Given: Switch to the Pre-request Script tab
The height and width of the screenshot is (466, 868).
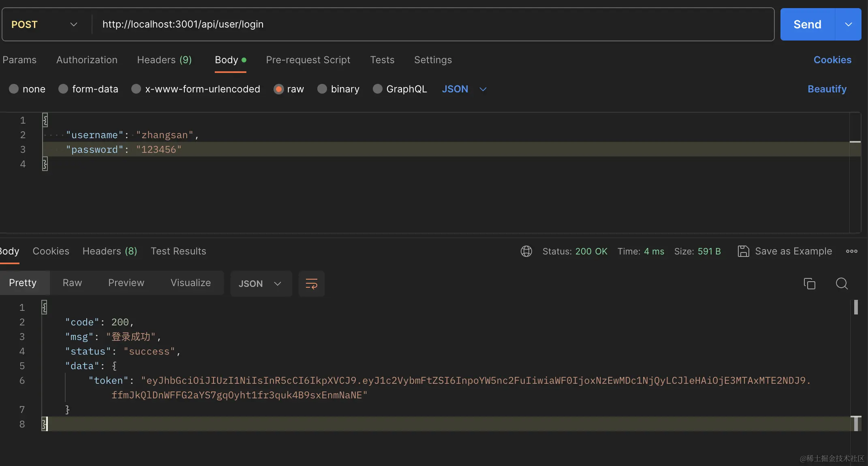Looking at the screenshot, I should coord(308,60).
